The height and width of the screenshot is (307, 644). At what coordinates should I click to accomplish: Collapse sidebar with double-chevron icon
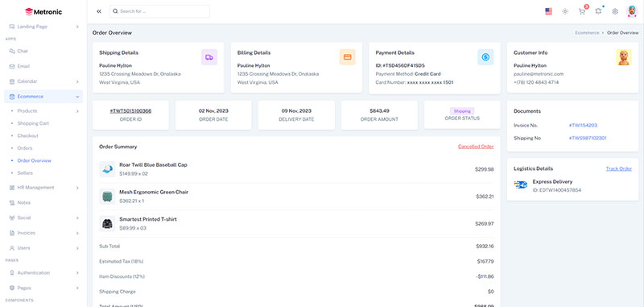tap(99, 11)
